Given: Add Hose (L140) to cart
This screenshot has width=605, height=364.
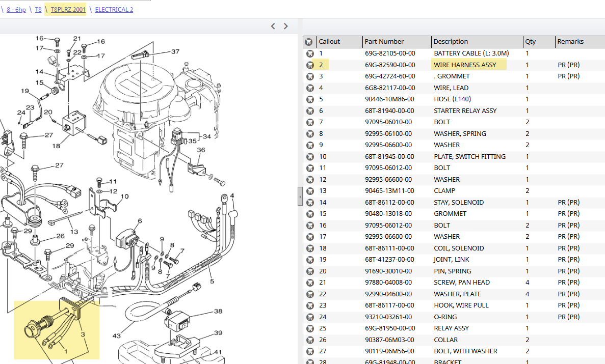Looking at the screenshot, I should click(310, 99).
